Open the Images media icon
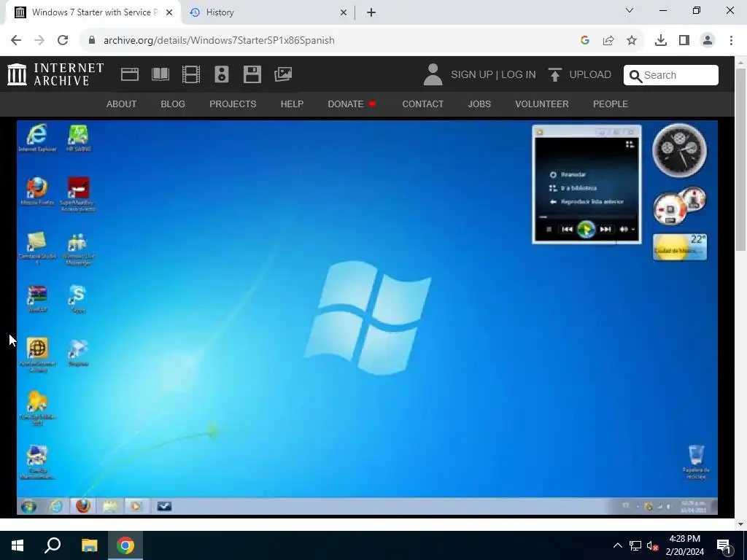The height and width of the screenshot is (560, 747). [x=283, y=74]
